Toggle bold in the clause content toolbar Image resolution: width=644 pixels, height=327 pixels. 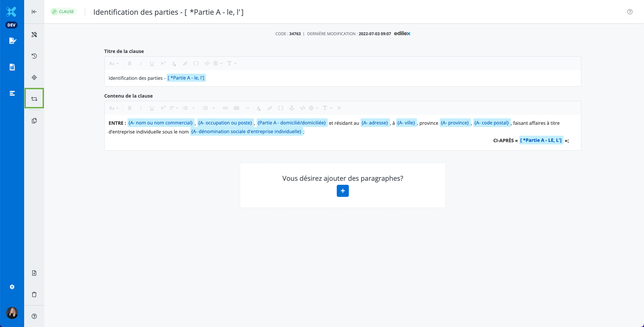130,108
